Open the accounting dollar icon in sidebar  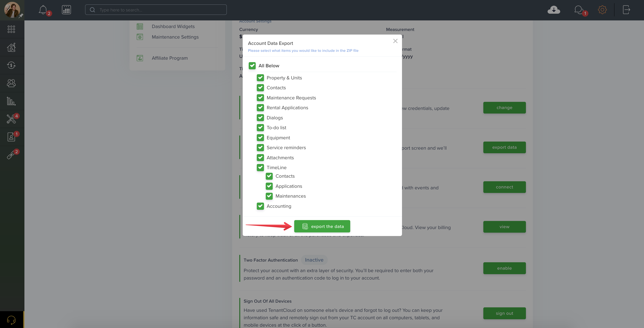pyautogui.click(x=11, y=65)
